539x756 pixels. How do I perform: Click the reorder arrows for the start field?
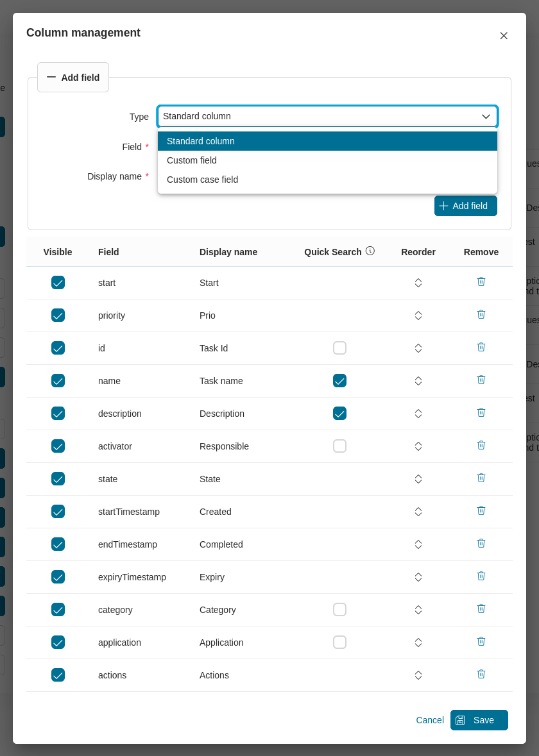tap(418, 282)
